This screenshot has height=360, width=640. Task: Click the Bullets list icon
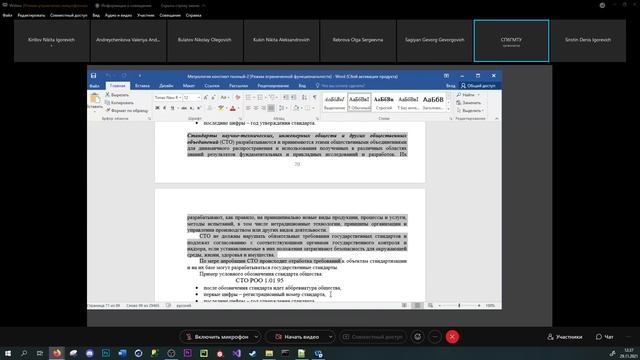249,98
